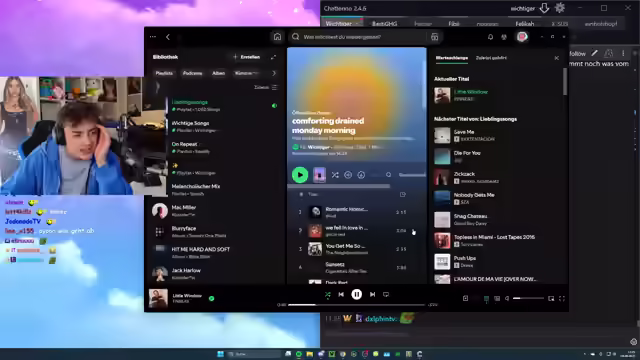Click the Spotify icon on the taskbar
This screenshot has height=360, width=640.
point(299,354)
